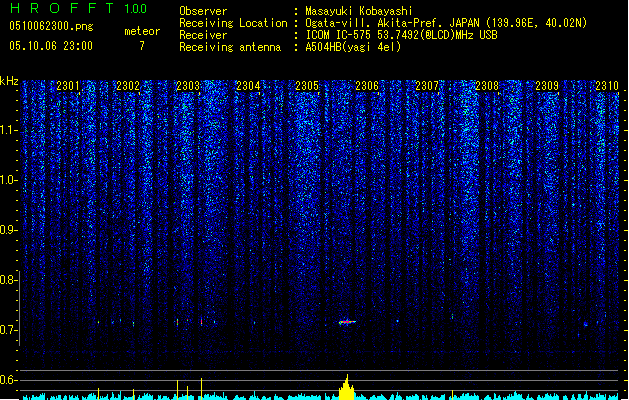Click the 2305 time marker

click(x=307, y=86)
